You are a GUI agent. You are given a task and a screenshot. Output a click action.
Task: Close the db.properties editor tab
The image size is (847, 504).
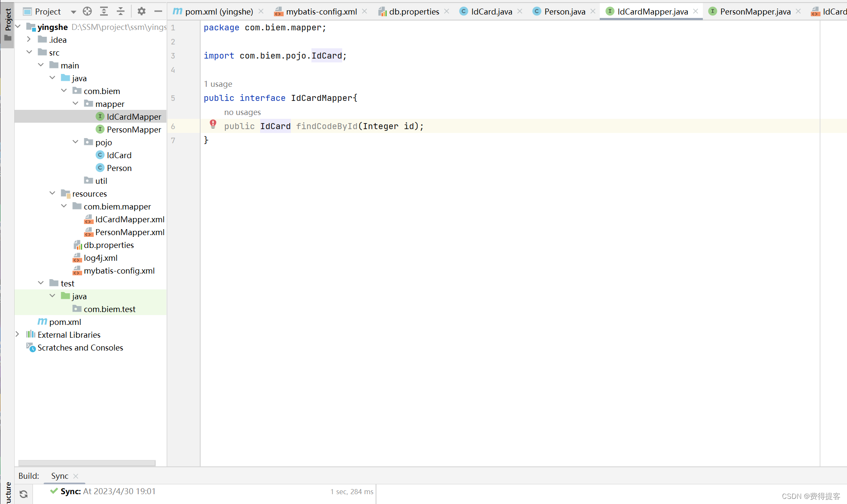(447, 12)
